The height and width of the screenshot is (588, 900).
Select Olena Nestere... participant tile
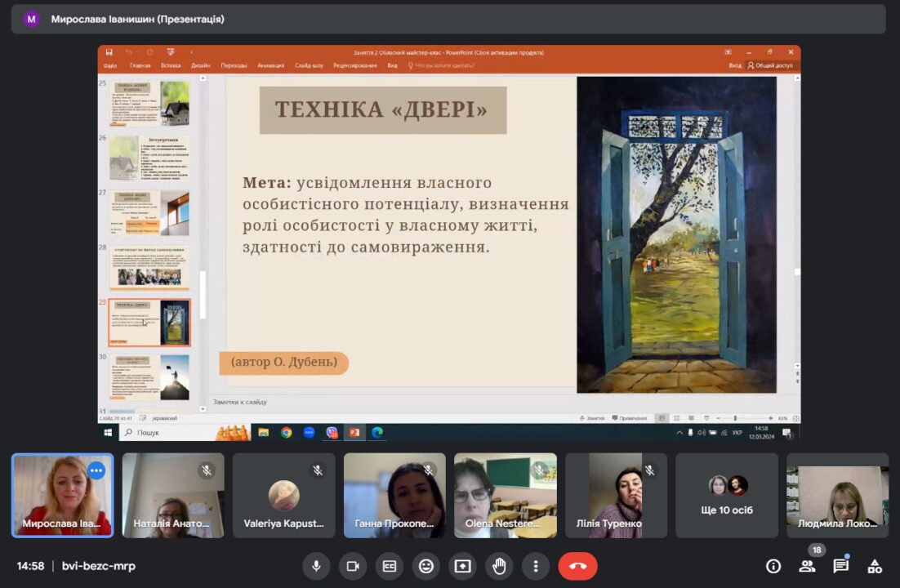506,496
